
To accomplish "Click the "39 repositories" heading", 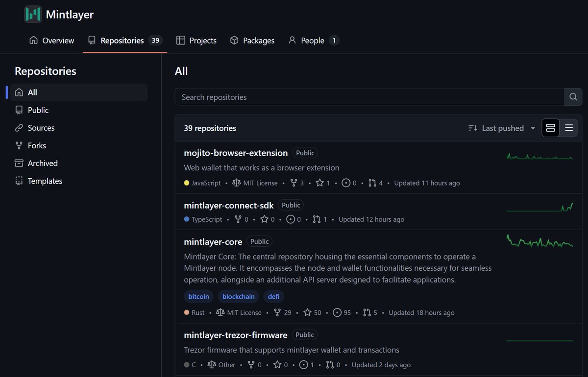I will (210, 128).
